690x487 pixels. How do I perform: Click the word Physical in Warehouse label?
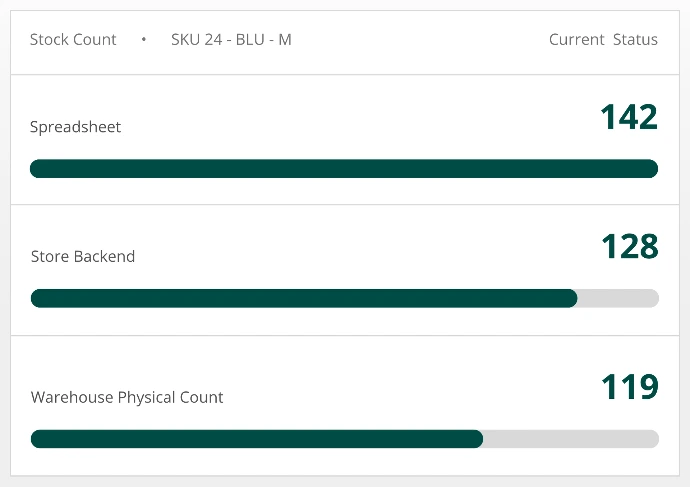[x=147, y=397]
